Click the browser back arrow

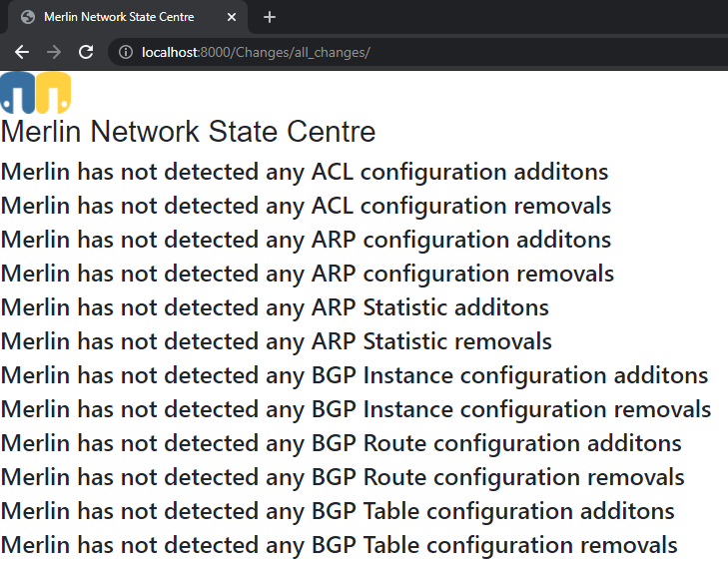click(22, 52)
